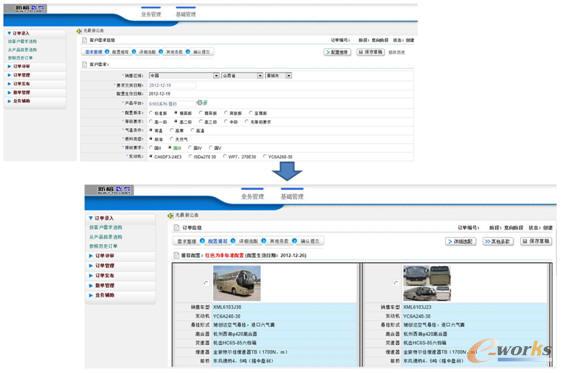This screenshot has width=562, height=373.
Task: Click the document icon beside the red configuration notice
Action: (x=176, y=255)
